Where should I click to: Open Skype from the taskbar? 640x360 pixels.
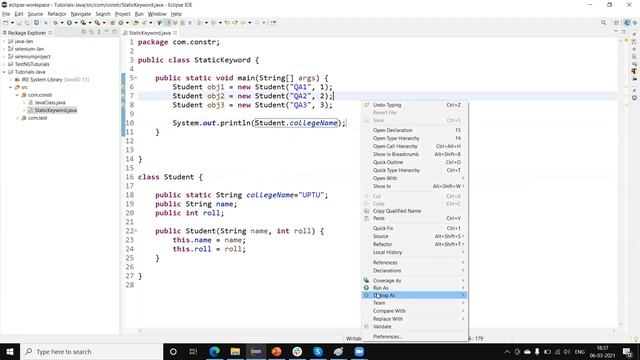pos(318,351)
